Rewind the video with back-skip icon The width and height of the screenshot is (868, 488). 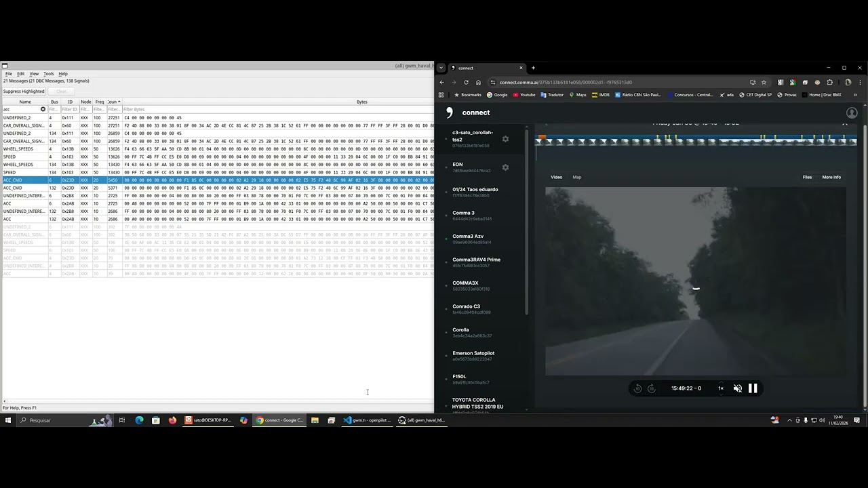click(637, 388)
